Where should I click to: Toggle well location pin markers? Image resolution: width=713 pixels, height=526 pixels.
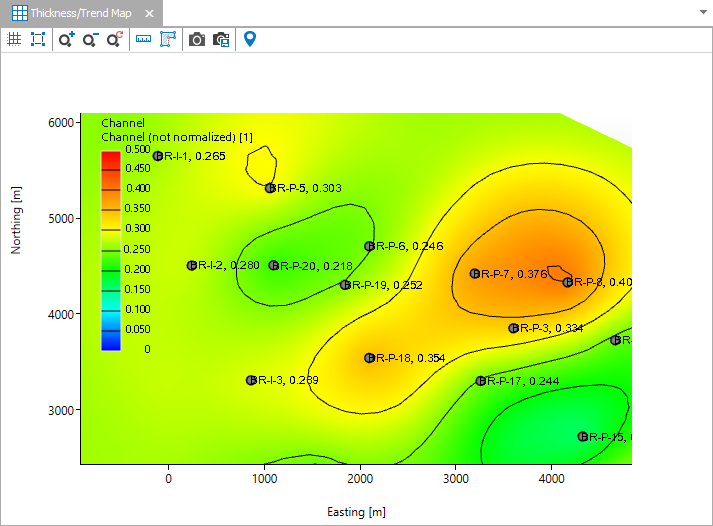click(250, 39)
